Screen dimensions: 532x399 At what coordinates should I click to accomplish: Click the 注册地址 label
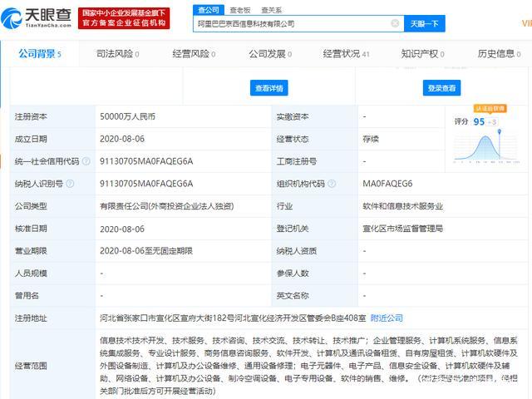point(31,318)
